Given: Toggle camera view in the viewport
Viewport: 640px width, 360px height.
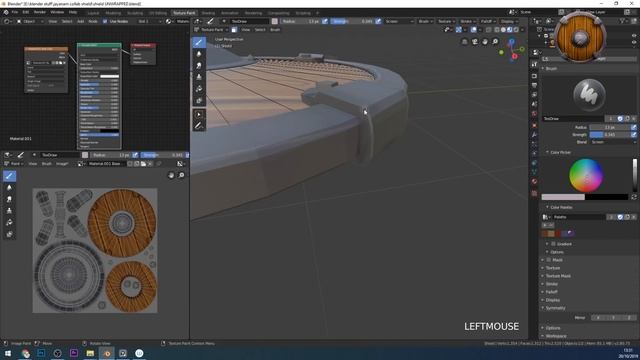Looking at the screenshot, I should tap(475, 41).
